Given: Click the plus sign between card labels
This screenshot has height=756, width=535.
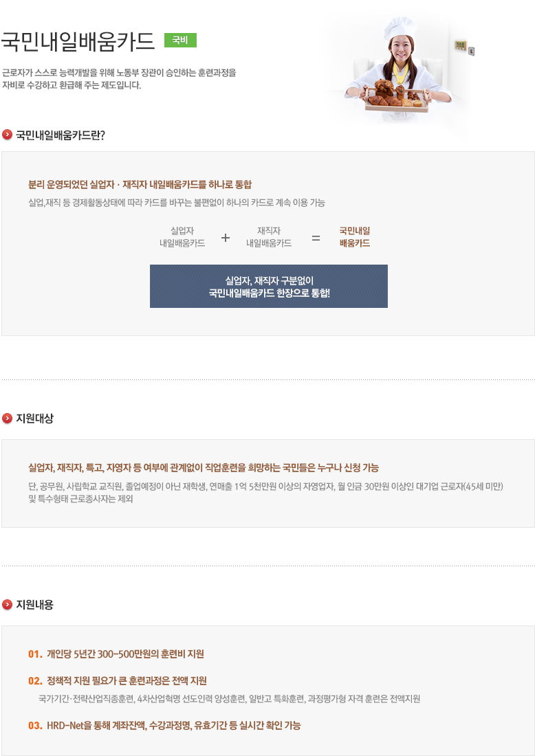Looking at the screenshot, I should [226, 238].
